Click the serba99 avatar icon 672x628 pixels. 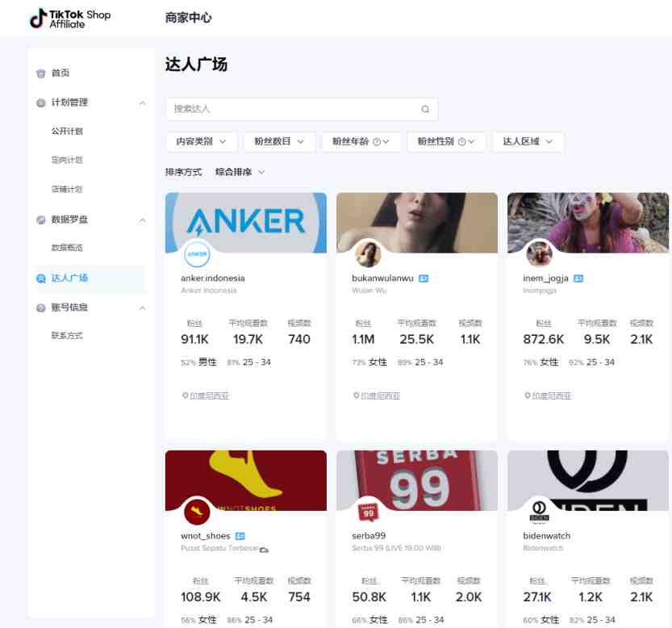click(x=368, y=511)
